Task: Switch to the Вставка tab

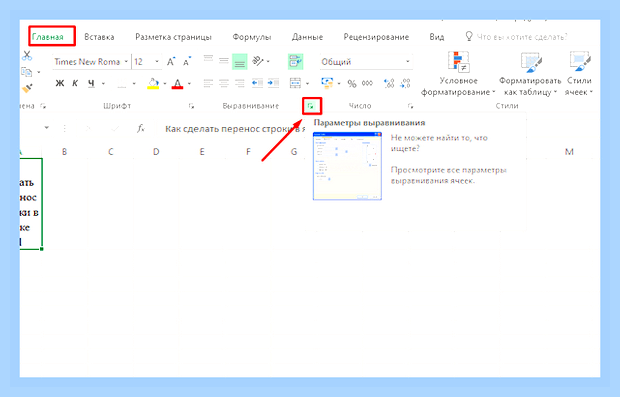Action: pyautogui.click(x=99, y=37)
